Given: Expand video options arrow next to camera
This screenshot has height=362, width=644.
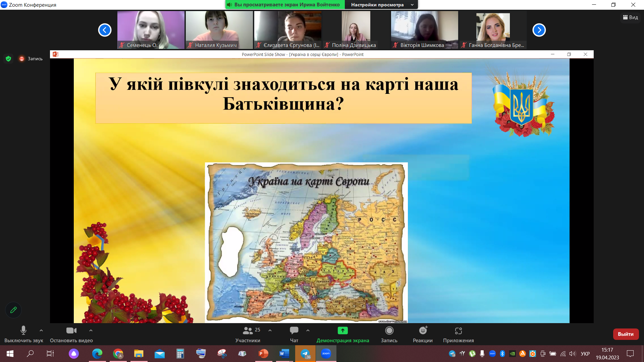Looking at the screenshot, I should pos(91,330).
